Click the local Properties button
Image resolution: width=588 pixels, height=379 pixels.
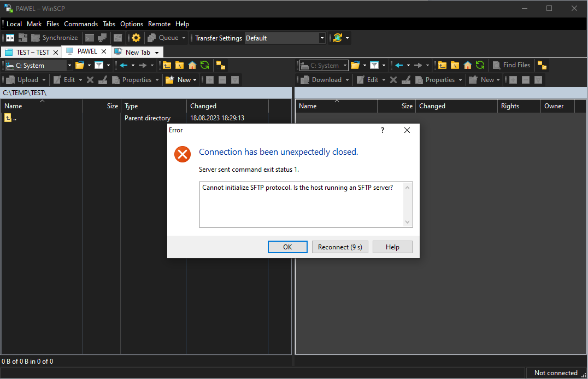[132, 80]
